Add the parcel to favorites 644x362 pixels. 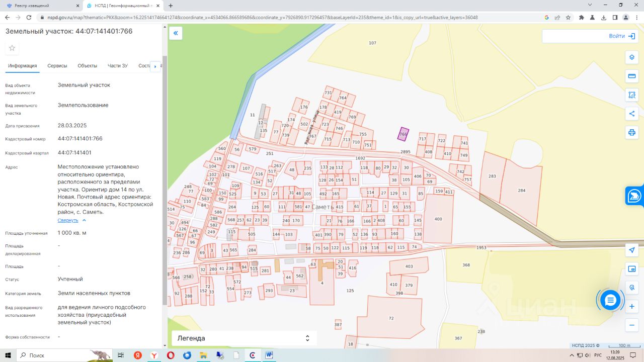coord(12,48)
